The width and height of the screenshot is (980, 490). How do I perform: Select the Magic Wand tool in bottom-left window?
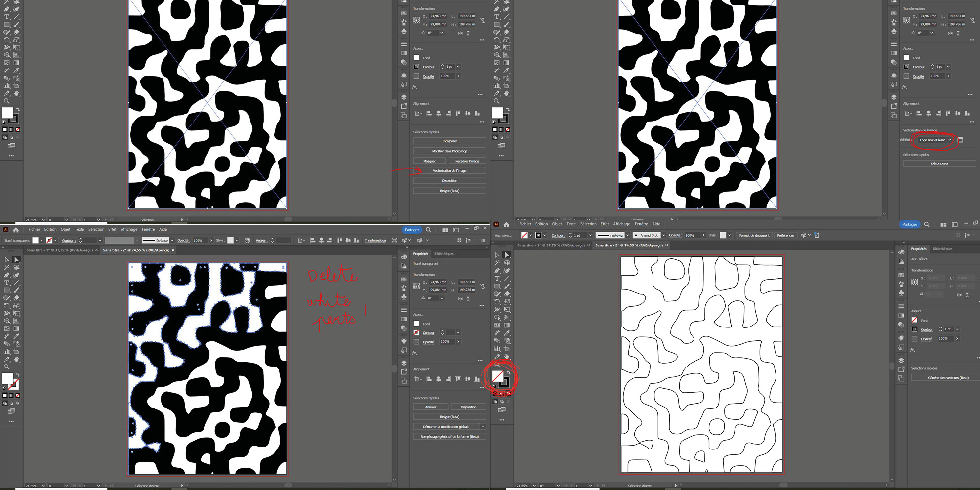click(6, 267)
